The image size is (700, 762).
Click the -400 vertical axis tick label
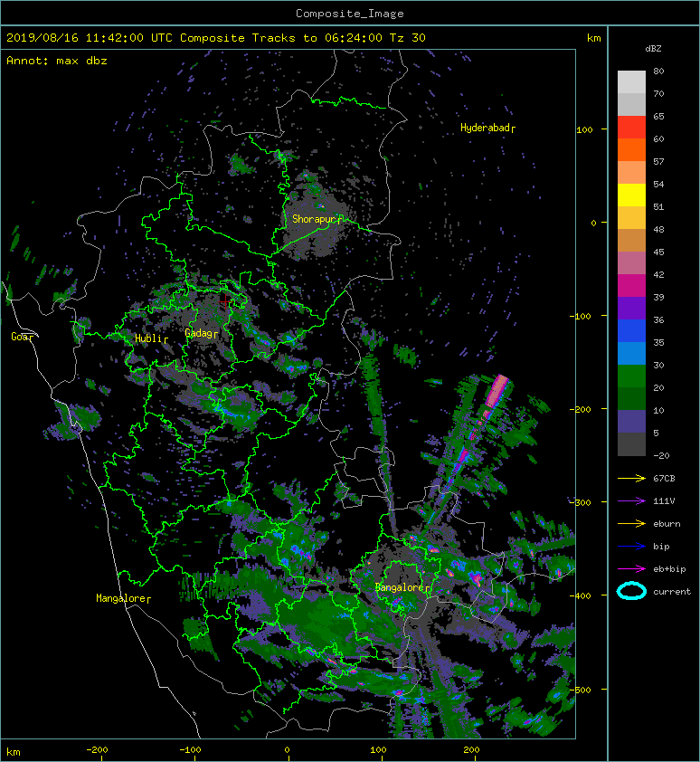click(580, 595)
